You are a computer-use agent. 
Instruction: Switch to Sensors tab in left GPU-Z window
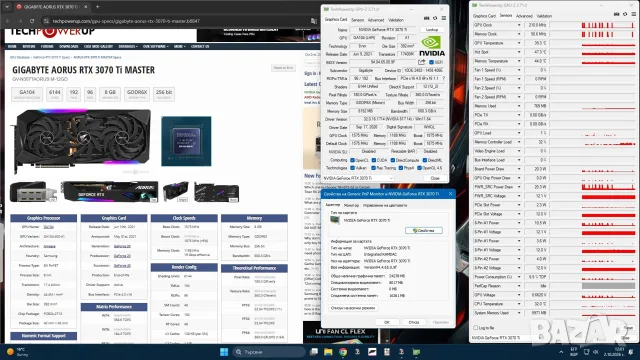click(358, 20)
